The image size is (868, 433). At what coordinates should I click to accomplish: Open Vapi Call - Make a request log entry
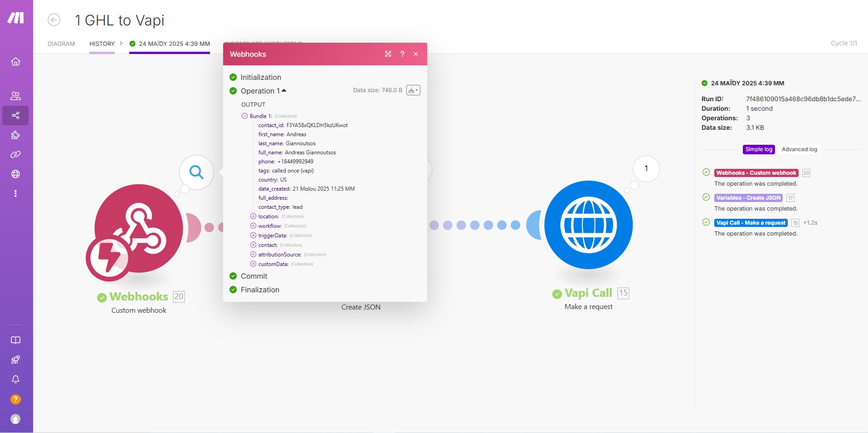[x=751, y=223]
